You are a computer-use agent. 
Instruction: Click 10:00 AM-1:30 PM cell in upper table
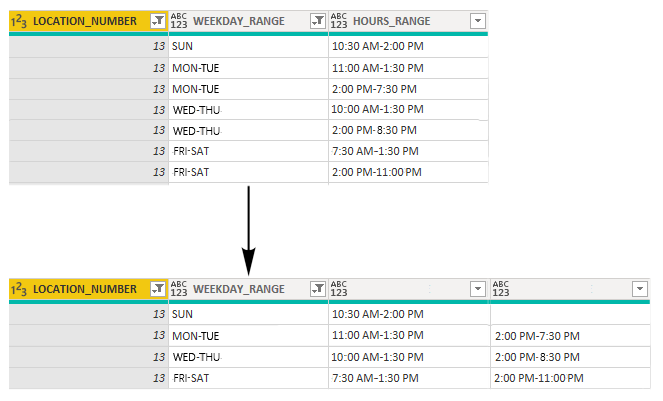tap(408, 110)
